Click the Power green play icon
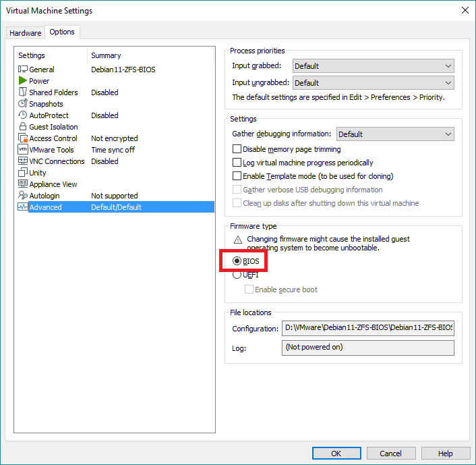Viewport: 476px width, 465px height. coord(23,81)
